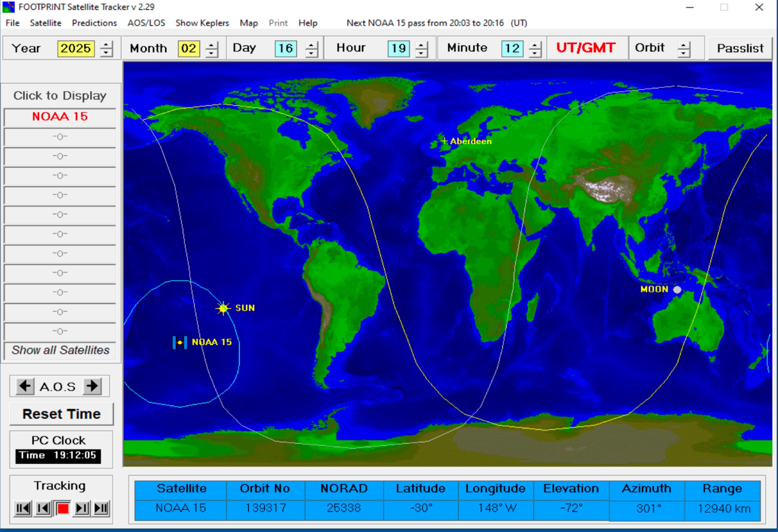Click the Reset Time button
Image resolution: width=778 pixels, height=532 pixels.
[x=62, y=414]
